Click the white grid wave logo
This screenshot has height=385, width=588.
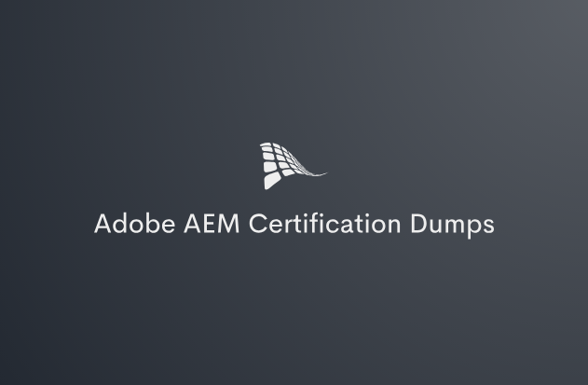pyautogui.click(x=294, y=166)
